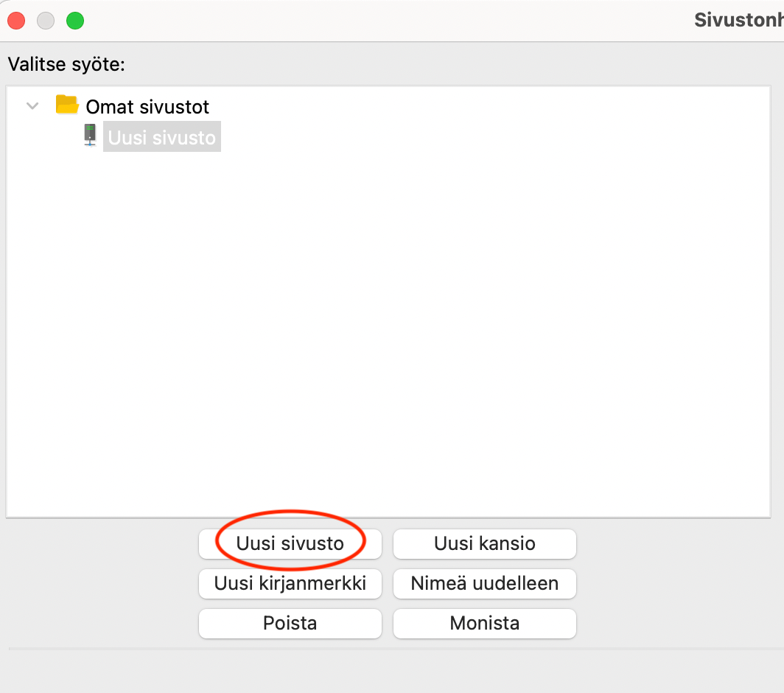Click the gray minimize window button
The width and height of the screenshot is (784, 693).
pyautogui.click(x=46, y=21)
